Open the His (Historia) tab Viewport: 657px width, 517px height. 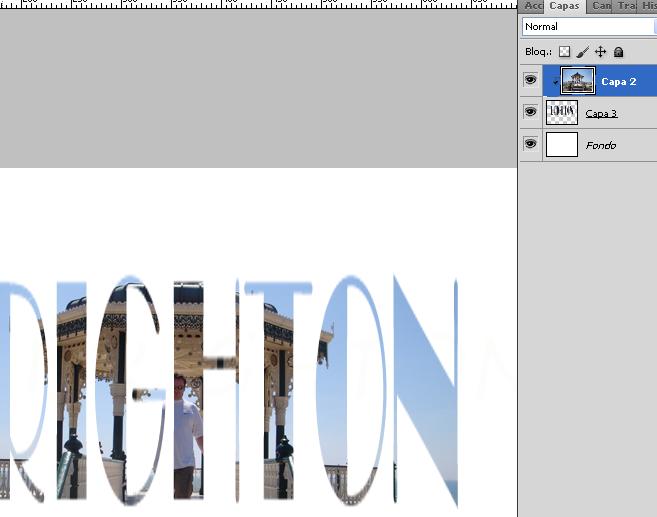(648, 6)
